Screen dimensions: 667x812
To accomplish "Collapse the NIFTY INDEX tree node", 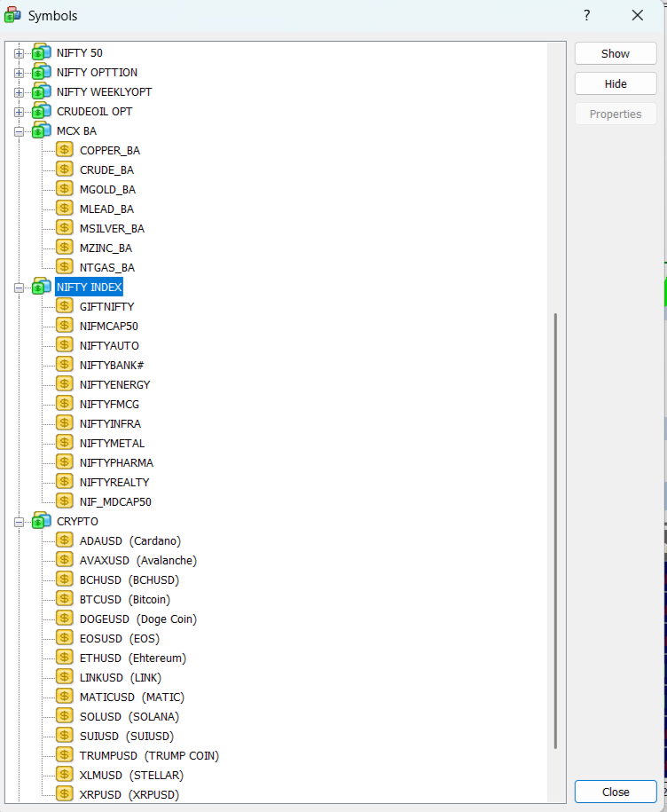I will 19,288.
